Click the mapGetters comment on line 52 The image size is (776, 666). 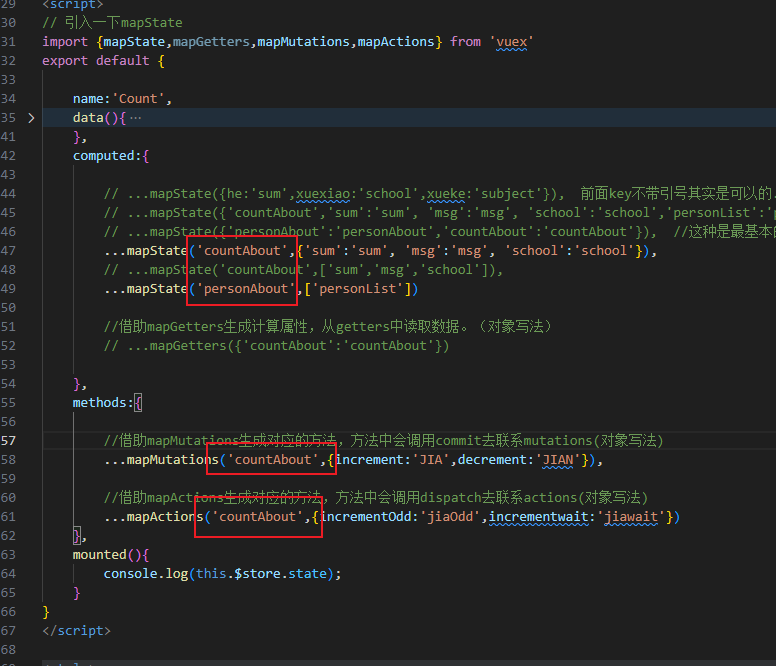[x=277, y=346]
